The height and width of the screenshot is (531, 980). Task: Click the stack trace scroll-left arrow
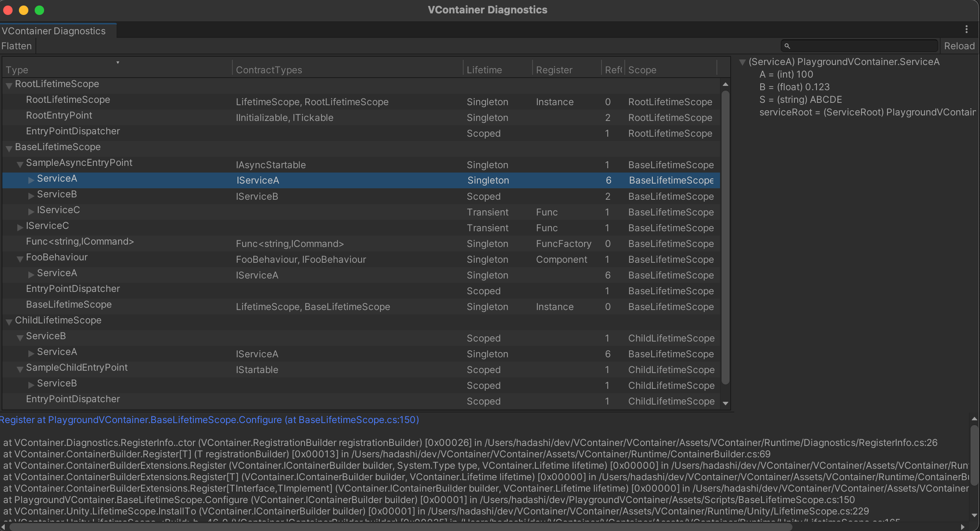click(x=4, y=527)
